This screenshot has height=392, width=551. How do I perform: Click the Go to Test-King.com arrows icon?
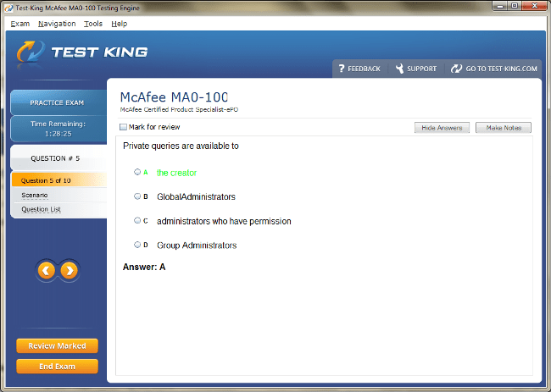[x=456, y=69]
